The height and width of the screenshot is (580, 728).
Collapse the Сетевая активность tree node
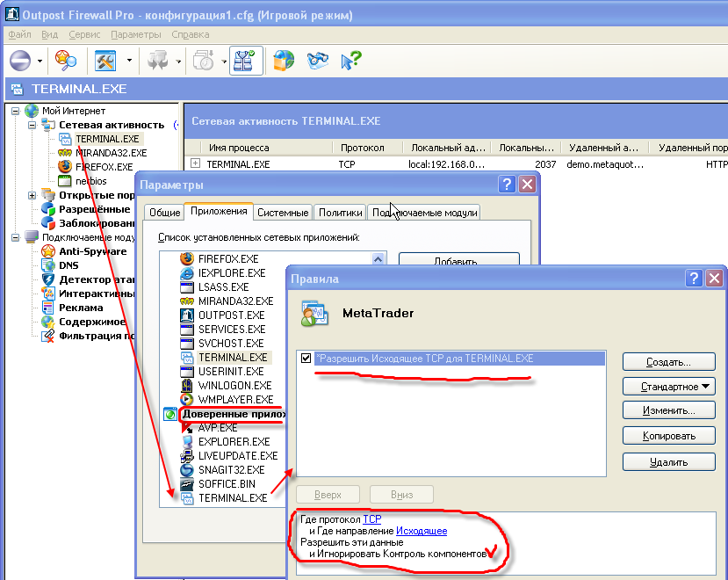(32, 125)
